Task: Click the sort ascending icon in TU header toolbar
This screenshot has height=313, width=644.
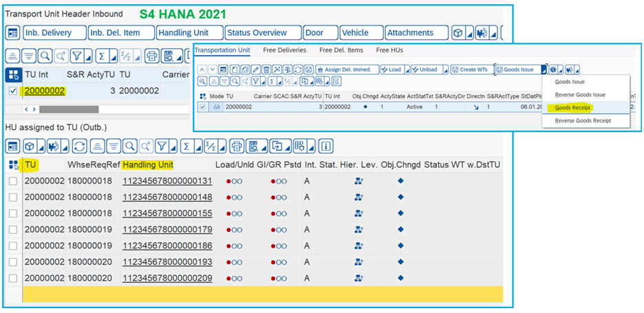Action: 13,56
